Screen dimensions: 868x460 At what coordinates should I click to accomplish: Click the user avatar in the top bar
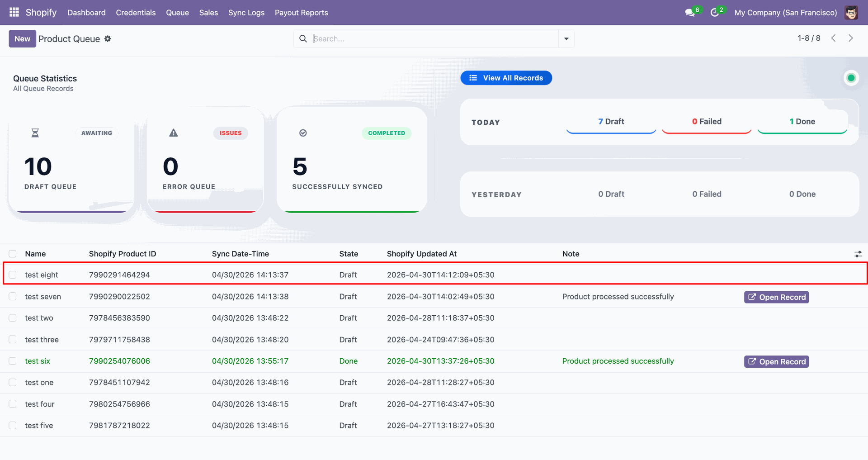pos(851,13)
